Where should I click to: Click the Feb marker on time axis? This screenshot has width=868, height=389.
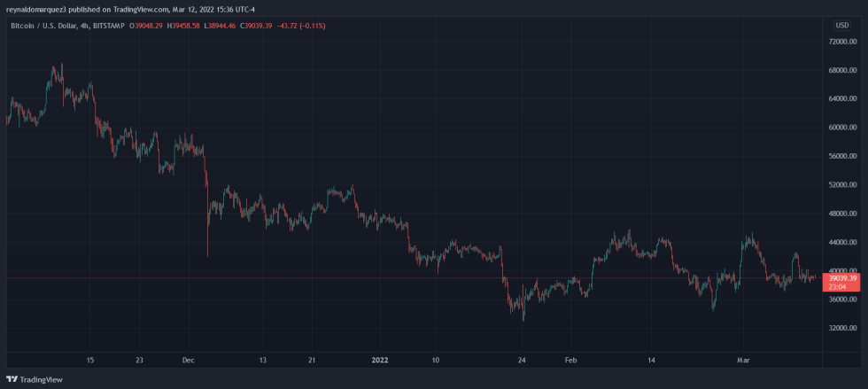pos(571,361)
